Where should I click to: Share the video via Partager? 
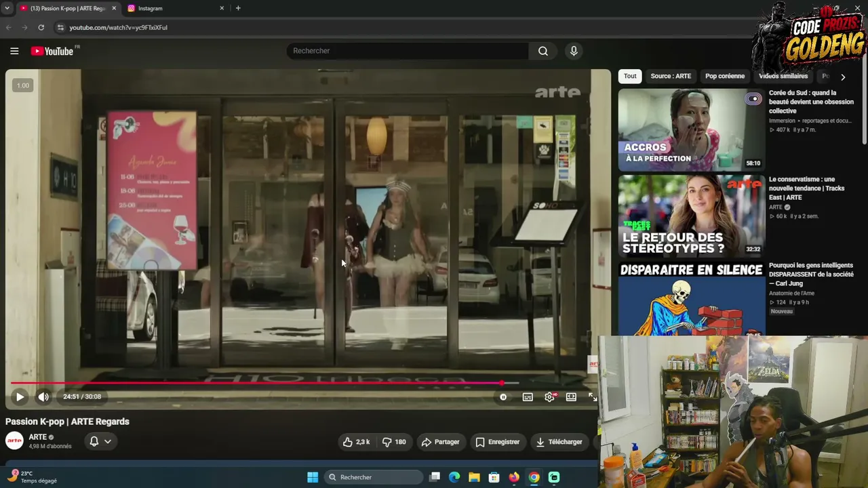click(x=440, y=442)
